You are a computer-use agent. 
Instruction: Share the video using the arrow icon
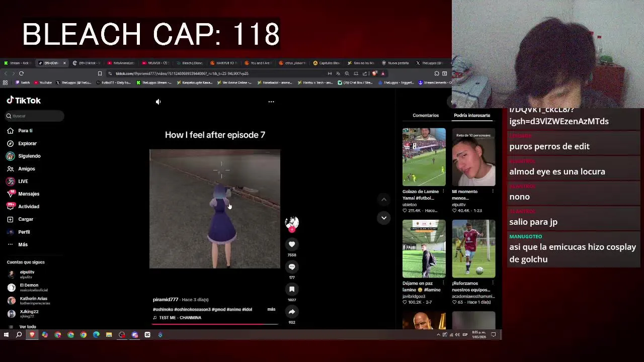click(292, 312)
